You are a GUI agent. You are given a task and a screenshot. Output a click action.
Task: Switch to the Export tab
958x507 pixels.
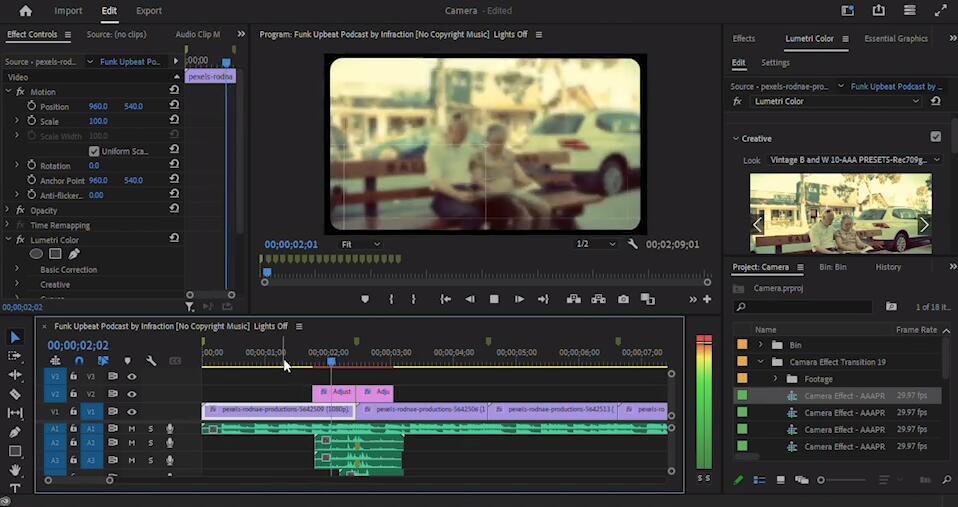(x=149, y=11)
